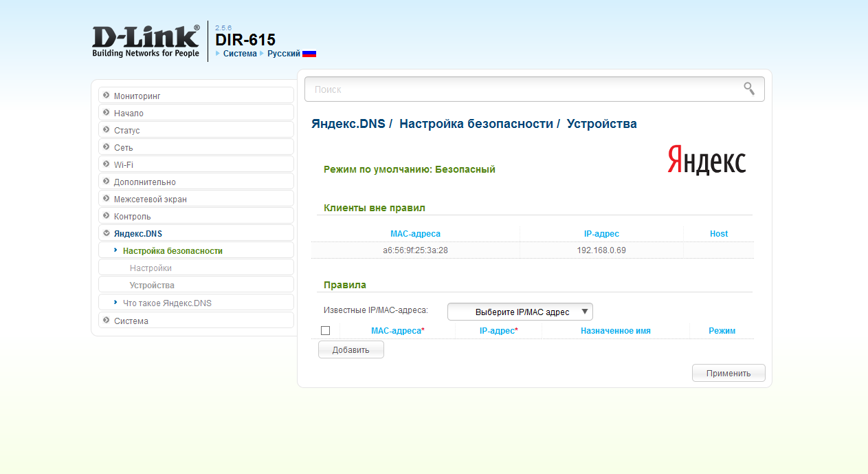The width and height of the screenshot is (868, 474).
Task: Open Настройки submenu item
Action: point(197,268)
